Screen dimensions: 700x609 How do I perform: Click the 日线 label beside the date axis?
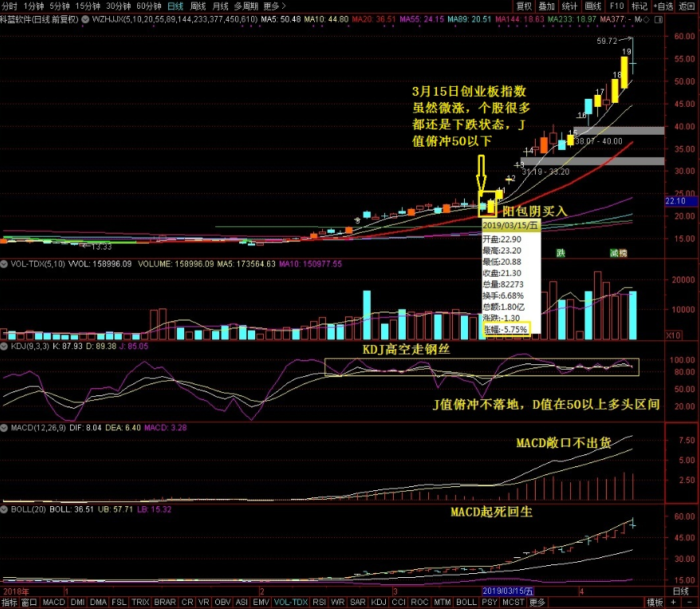point(681,591)
